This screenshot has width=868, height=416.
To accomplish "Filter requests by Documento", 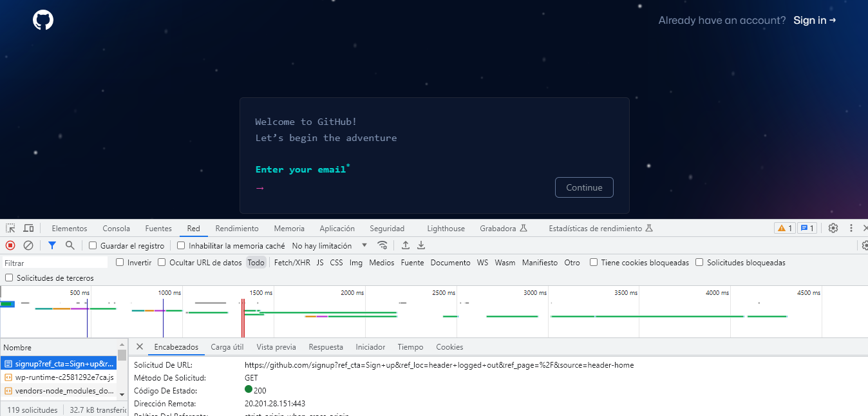I will (x=451, y=263).
